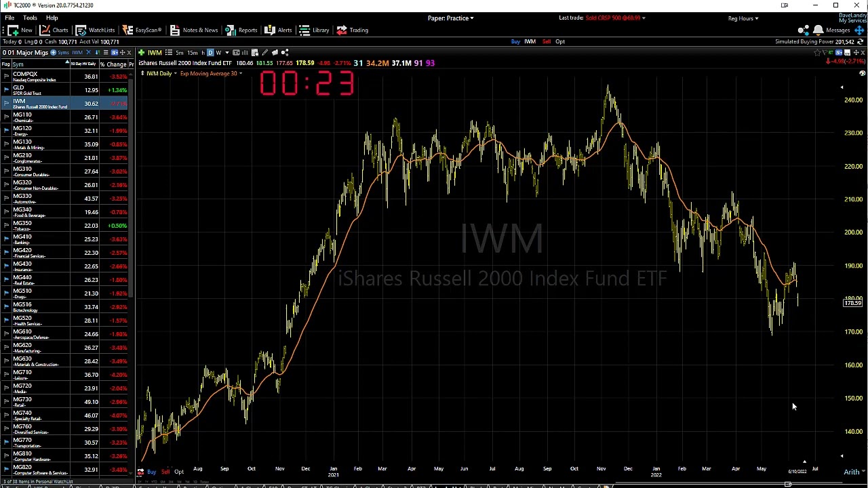This screenshot has width=868, height=488.
Task: Select the MG516 Biotechnology row
Action: (65, 307)
